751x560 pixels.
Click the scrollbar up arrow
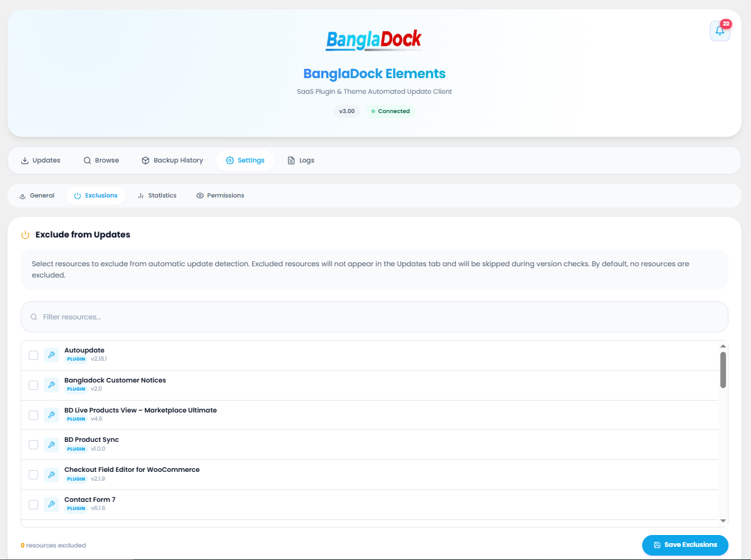723,346
